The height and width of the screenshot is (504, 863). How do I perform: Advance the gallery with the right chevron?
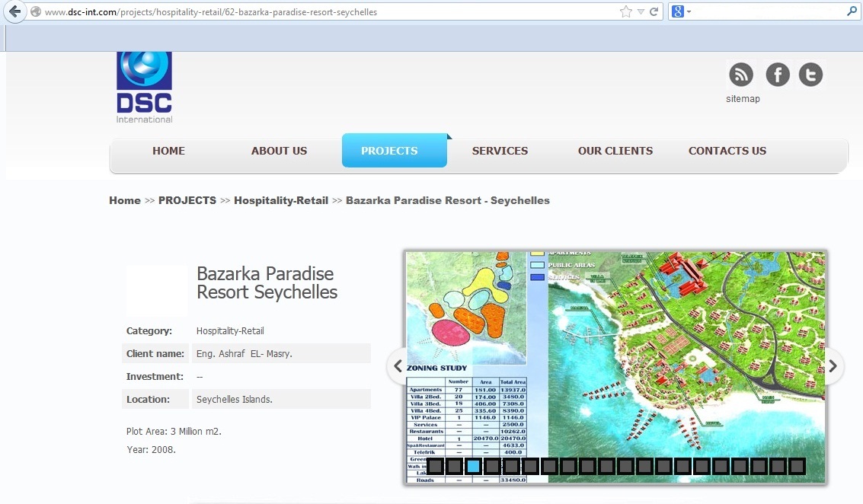pos(833,366)
